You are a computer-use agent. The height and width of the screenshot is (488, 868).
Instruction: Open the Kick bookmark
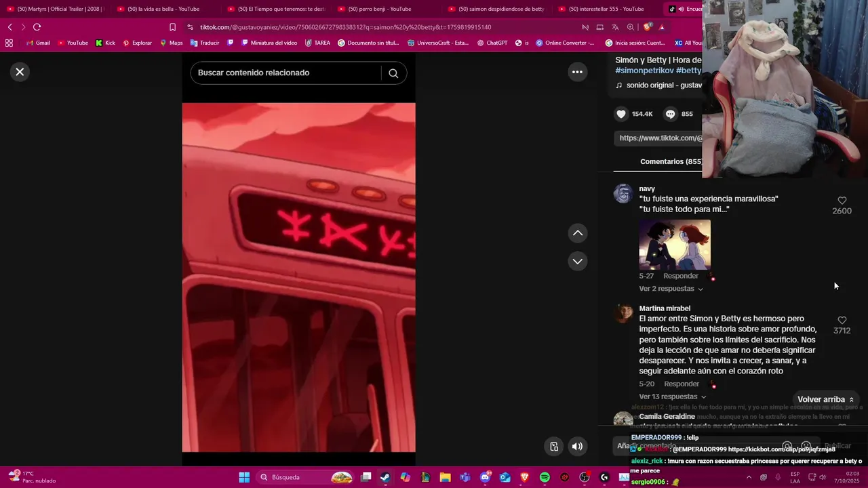click(x=105, y=43)
